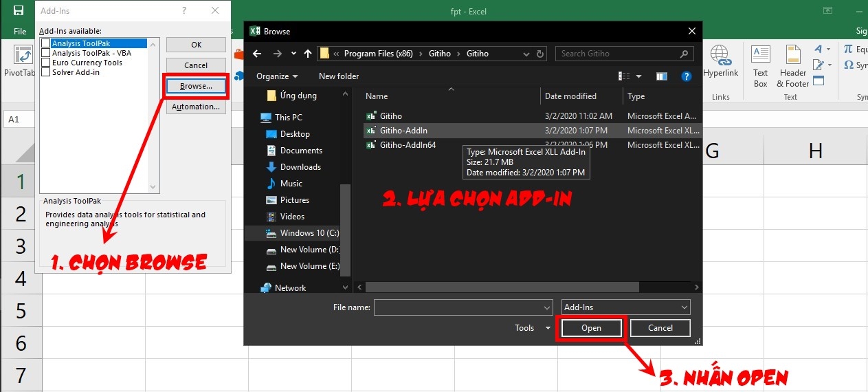Viewport: 868px width, 392px height.
Task: Tick the Euro Currency Tools checkbox
Action: click(x=46, y=63)
